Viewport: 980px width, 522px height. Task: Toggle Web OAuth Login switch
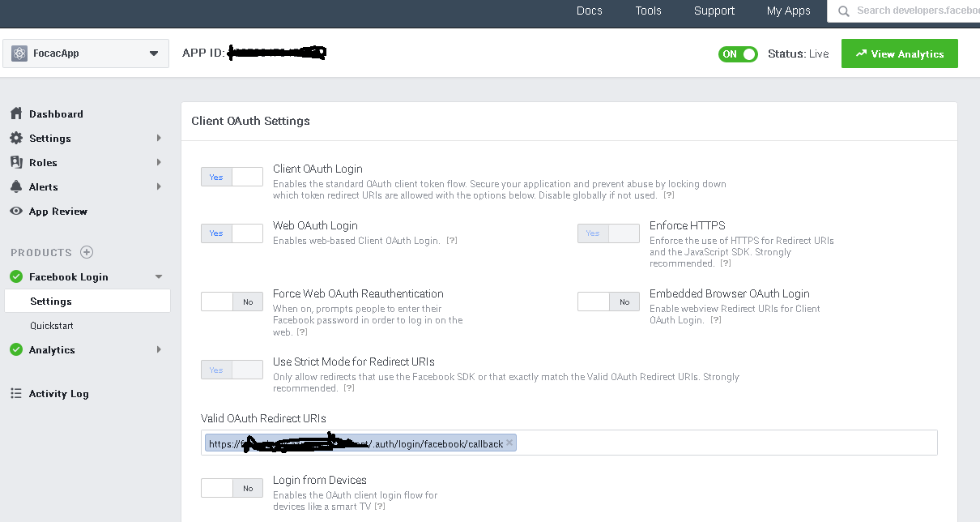pos(232,233)
